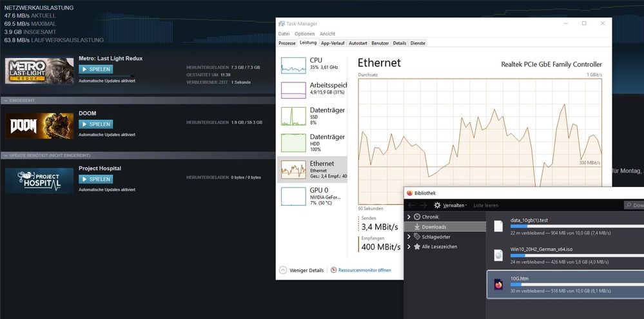Select the HDD Datenträger graph thumbnail
Viewport: 644px width, 319px height.
pos(293,142)
